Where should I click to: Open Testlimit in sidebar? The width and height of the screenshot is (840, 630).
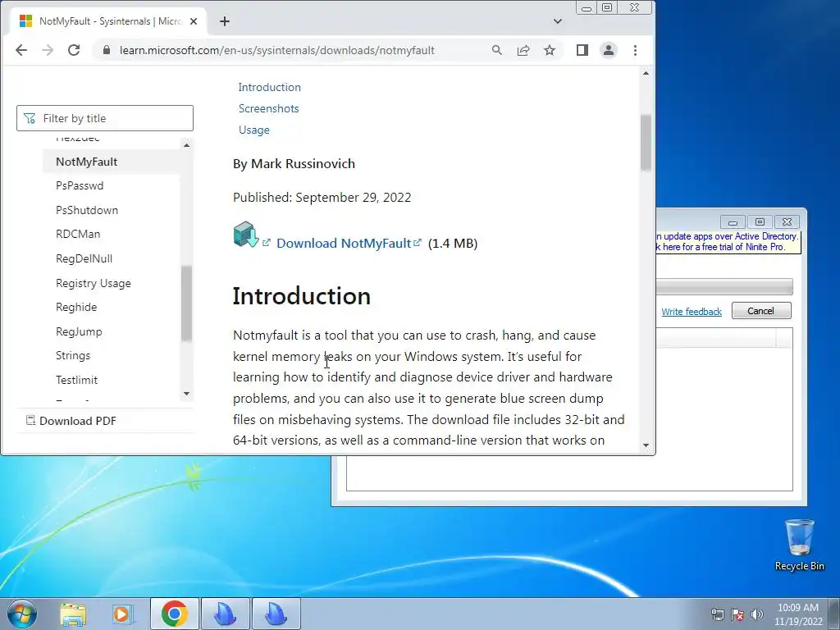[x=76, y=380]
